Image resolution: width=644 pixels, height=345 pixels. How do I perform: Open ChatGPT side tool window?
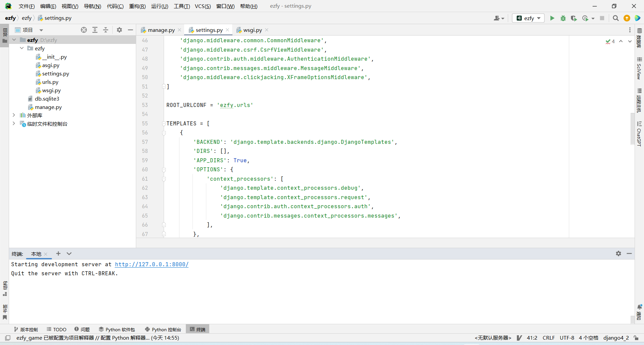639,134
